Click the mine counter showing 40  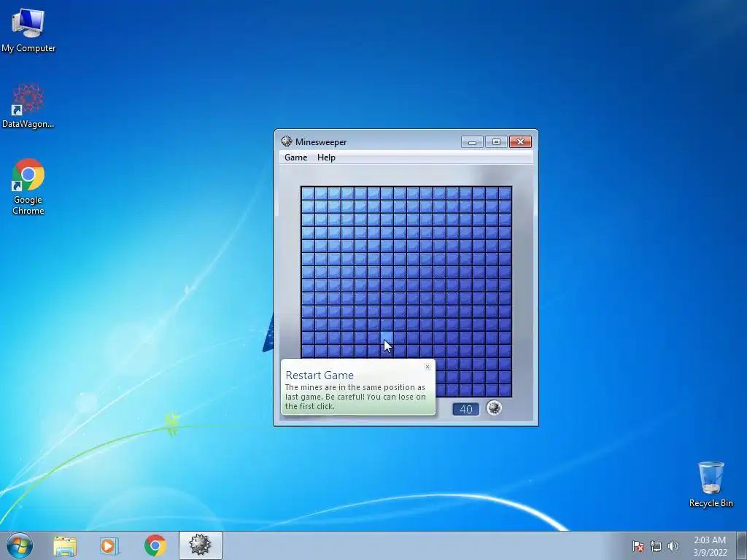coord(465,409)
